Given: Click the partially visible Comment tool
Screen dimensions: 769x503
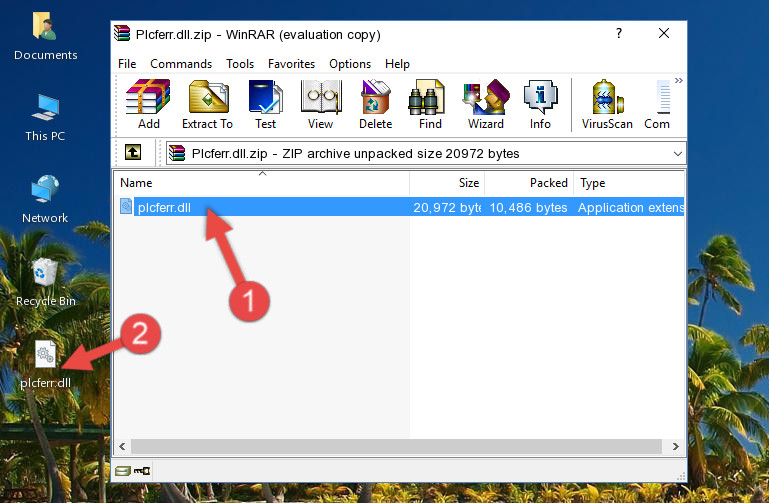Looking at the screenshot, I should 657,104.
